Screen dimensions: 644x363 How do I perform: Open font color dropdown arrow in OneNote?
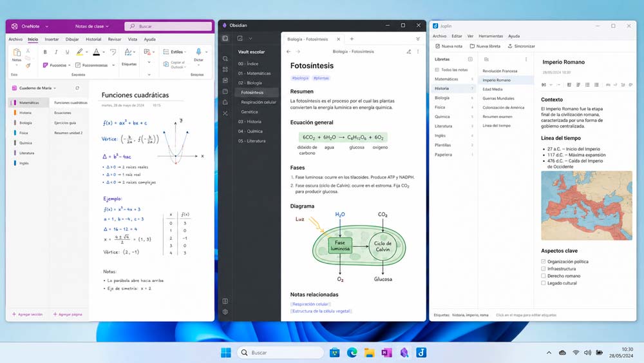pyautogui.click(x=104, y=52)
